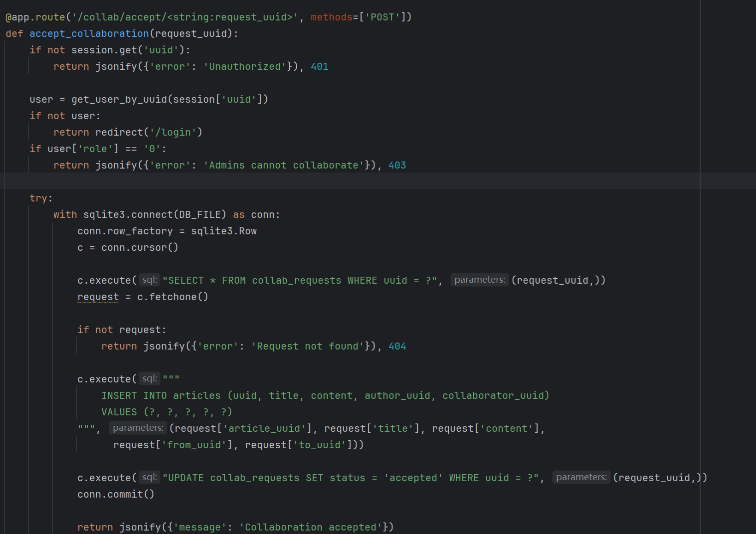756x534 pixels.
Task: Select the 401 status code
Action: click(319, 66)
